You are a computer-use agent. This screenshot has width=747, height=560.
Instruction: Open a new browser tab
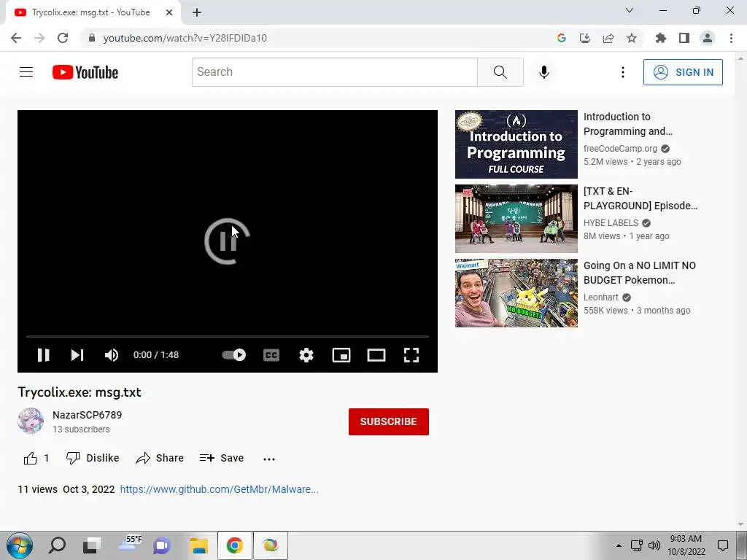pos(197,13)
